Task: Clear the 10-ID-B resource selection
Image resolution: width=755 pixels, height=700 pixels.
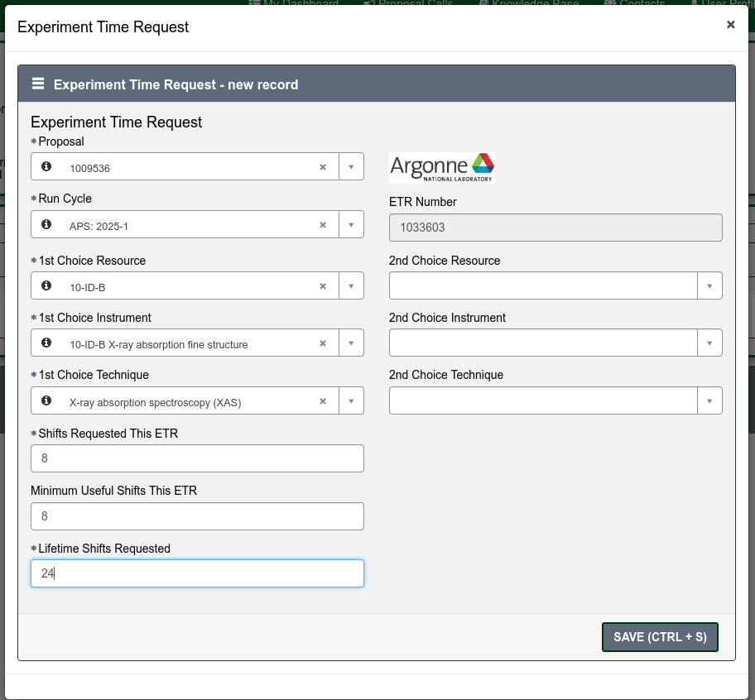Action: (323, 286)
